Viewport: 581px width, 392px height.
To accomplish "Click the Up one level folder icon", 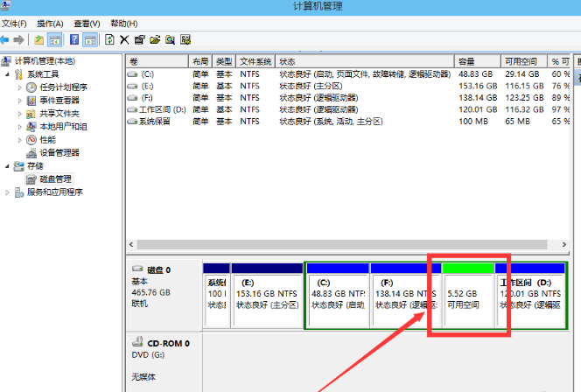I will (x=38, y=39).
